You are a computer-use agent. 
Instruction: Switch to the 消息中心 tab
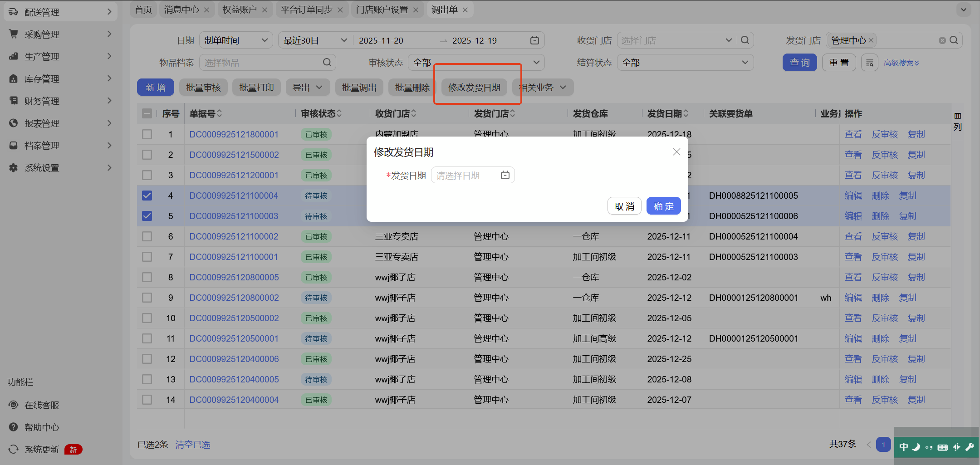[181, 10]
